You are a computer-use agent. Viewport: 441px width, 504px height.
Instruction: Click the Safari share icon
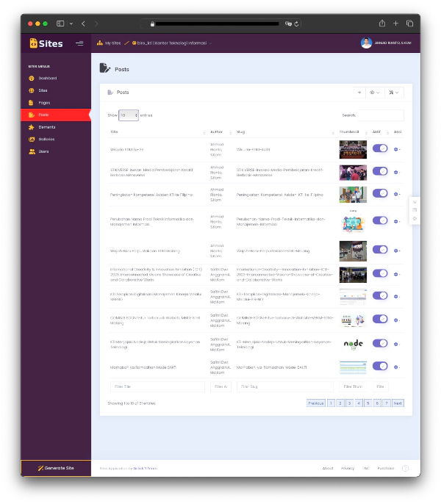(x=382, y=24)
